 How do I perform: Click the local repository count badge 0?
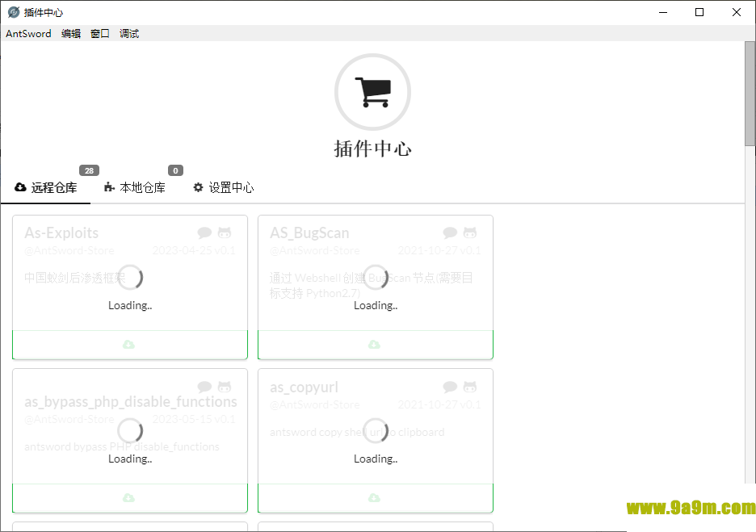(x=175, y=170)
